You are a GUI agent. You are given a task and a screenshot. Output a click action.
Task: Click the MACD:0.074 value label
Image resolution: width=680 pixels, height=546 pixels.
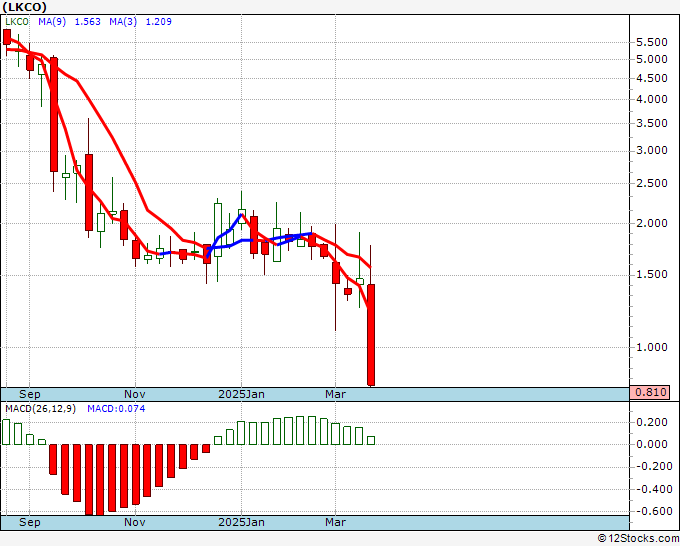(116, 409)
